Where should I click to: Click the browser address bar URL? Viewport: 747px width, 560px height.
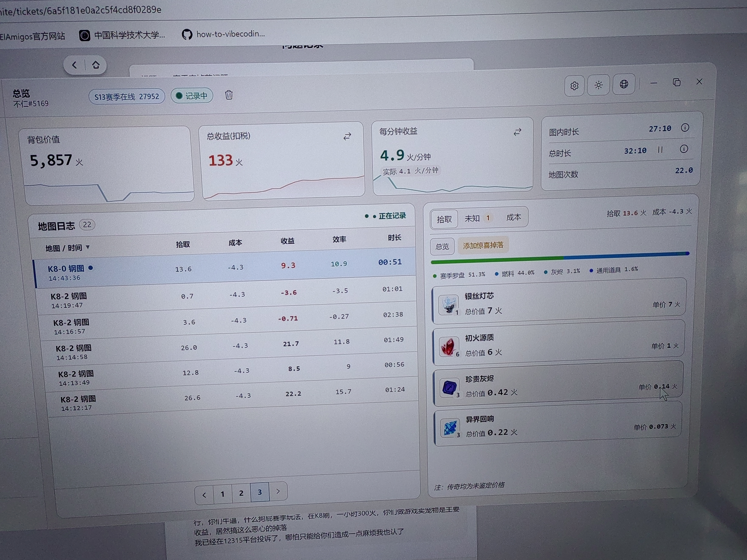[81, 10]
